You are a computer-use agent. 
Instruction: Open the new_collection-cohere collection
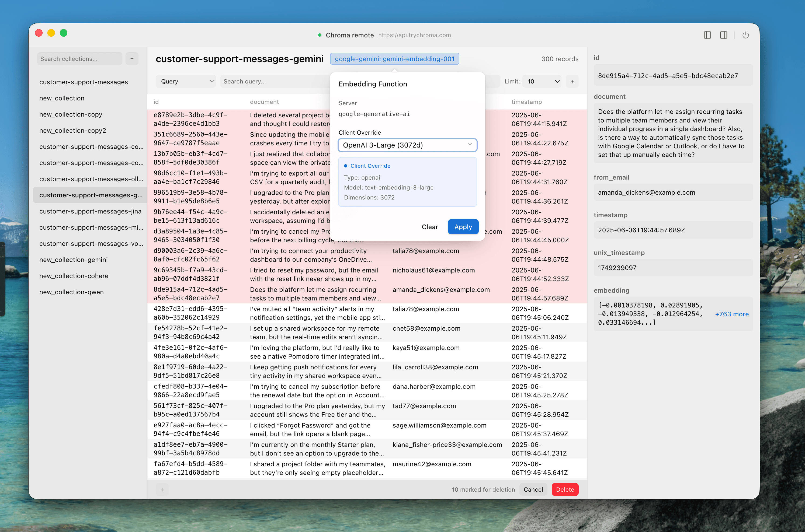74,276
